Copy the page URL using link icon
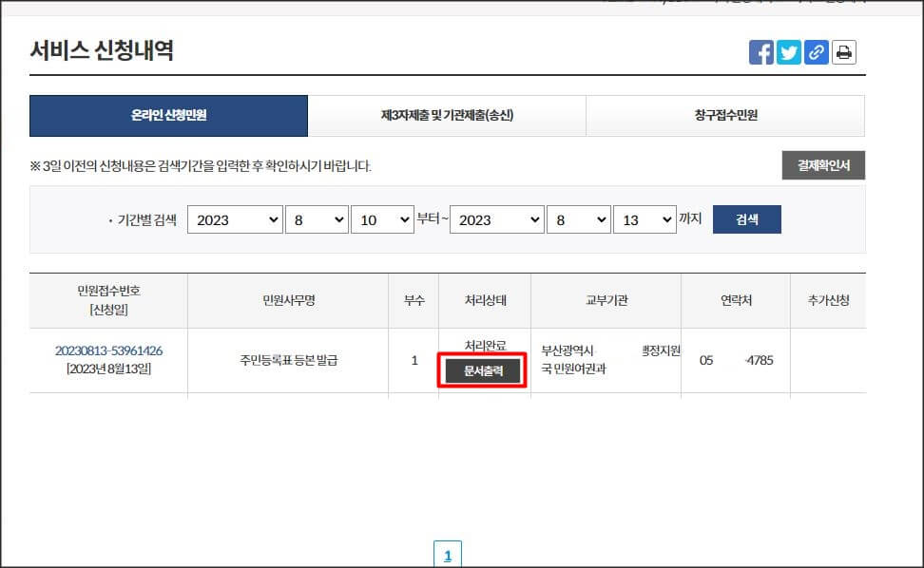The height and width of the screenshot is (568, 924). point(817,52)
